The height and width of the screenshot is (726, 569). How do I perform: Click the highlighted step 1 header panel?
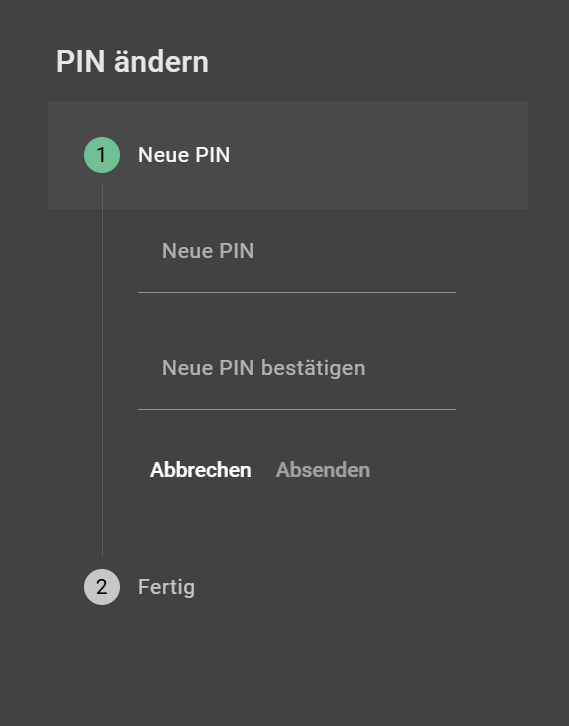[288, 155]
